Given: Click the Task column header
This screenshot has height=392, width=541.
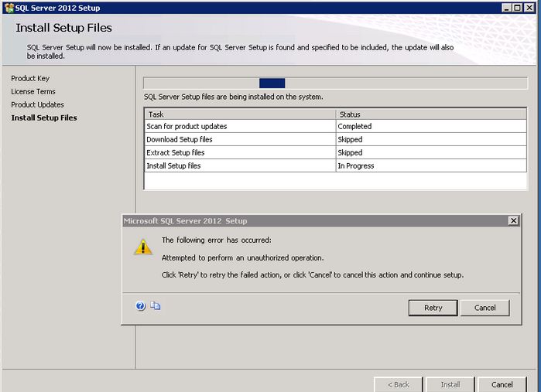Looking at the screenshot, I should point(240,114).
